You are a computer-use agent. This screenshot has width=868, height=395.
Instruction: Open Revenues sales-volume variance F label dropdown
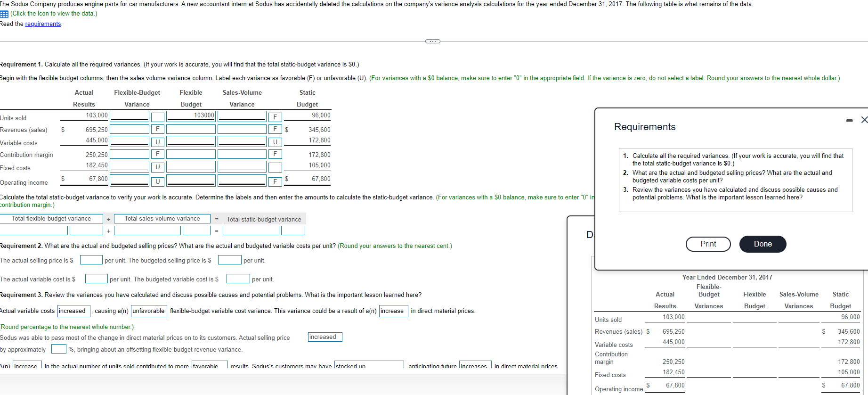[275, 129]
